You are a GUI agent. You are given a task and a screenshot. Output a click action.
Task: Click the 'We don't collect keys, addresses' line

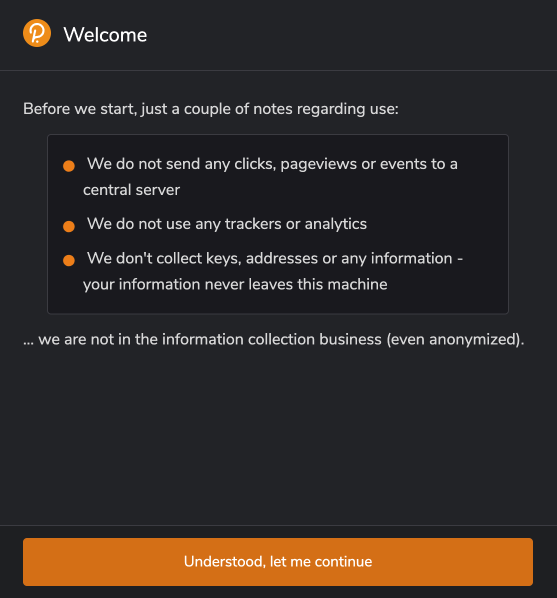pos(275,259)
